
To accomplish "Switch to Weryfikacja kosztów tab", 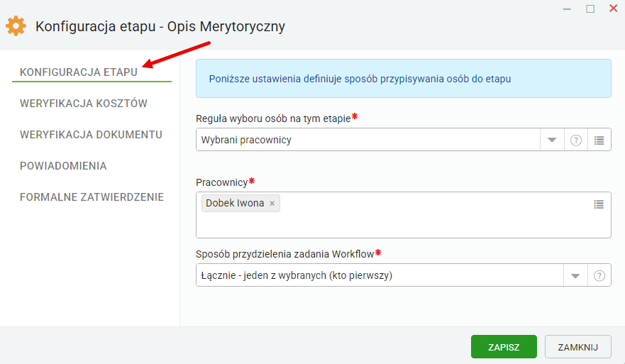I will tap(84, 104).
